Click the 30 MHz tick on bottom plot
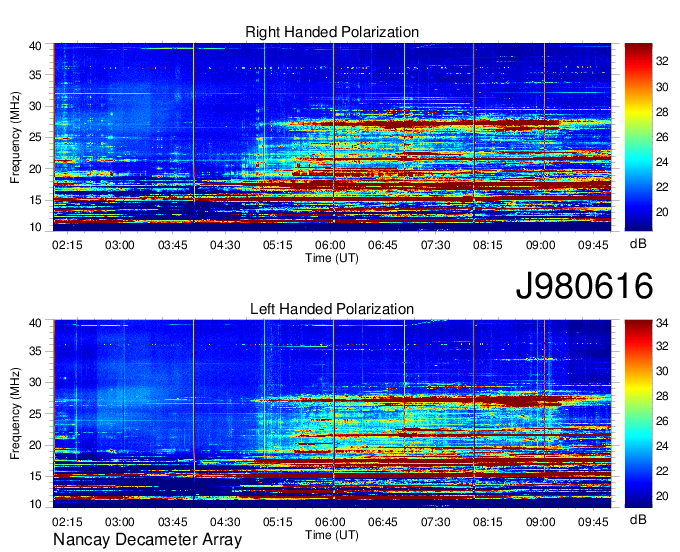 tap(35, 382)
